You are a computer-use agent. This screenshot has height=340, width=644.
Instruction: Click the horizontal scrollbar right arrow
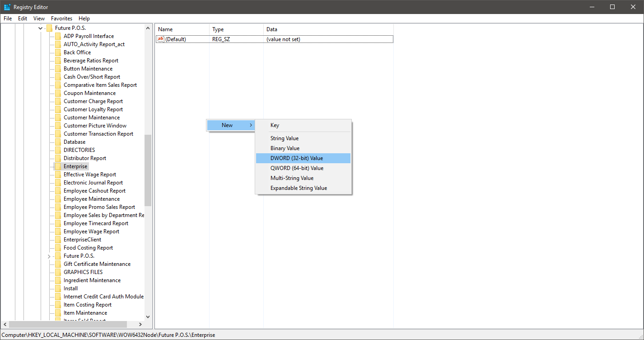tap(140, 324)
